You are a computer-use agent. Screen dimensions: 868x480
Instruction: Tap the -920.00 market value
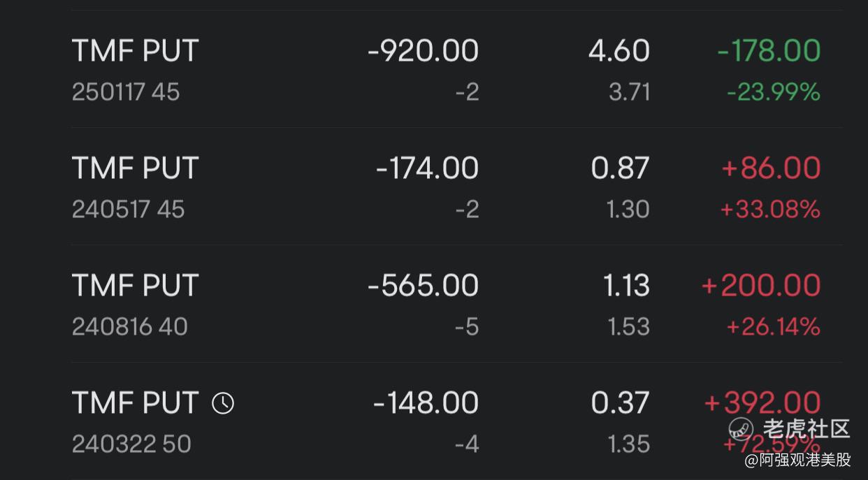(x=424, y=51)
